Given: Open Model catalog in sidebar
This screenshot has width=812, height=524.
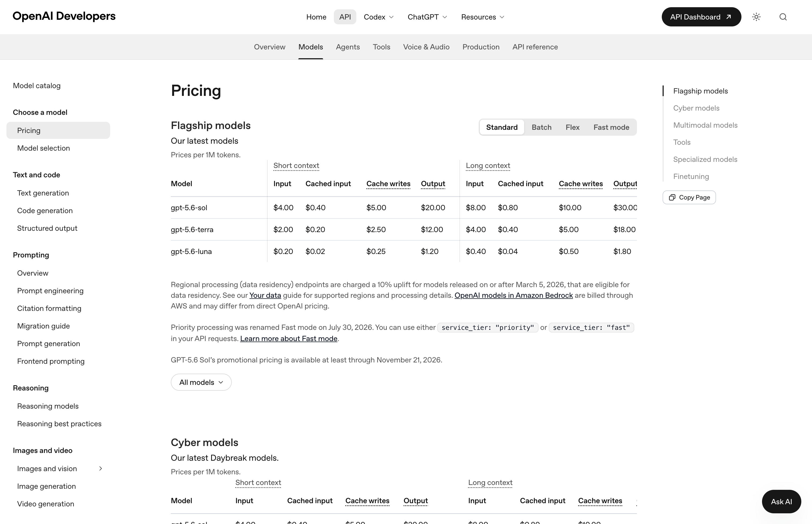Looking at the screenshot, I should point(37,86).
